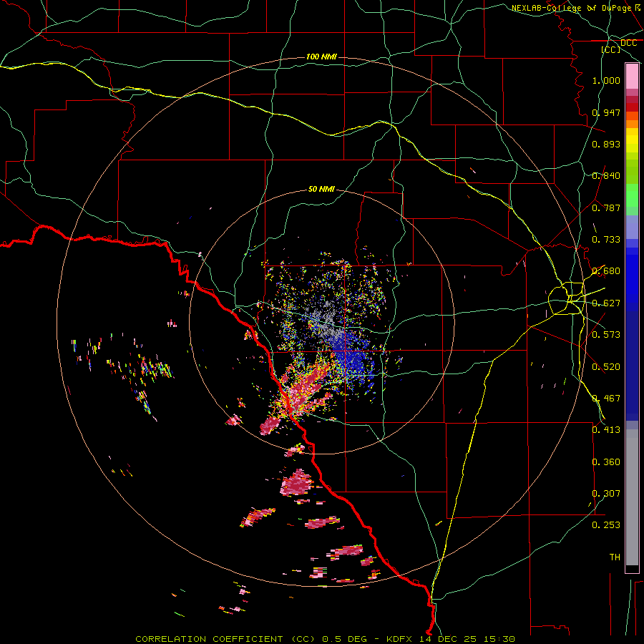Image resolution: width=644 pixels, height=644 pixels.
Task: Pick the light pink band on color scale
Action: point(632,77)
